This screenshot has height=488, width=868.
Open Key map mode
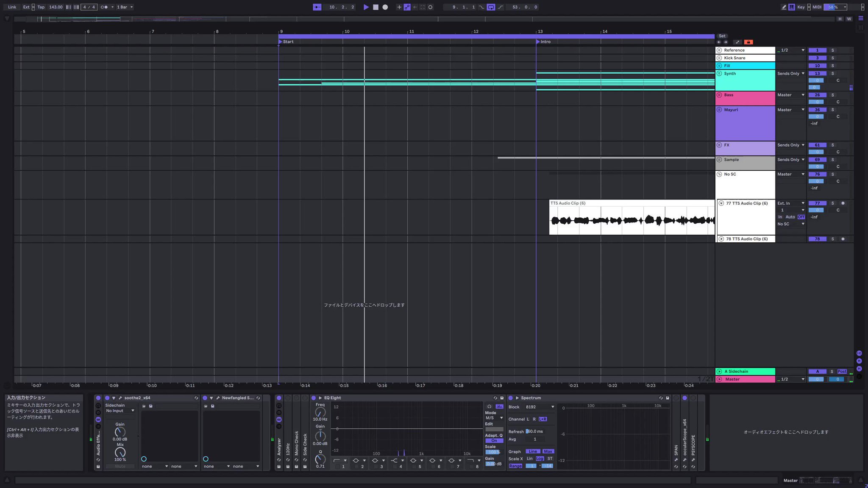click(801, 7)
